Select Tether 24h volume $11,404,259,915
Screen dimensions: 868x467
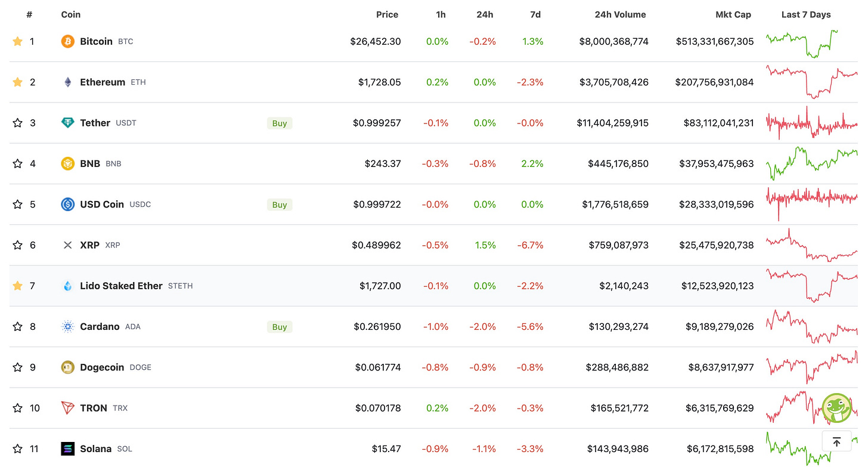613,123
